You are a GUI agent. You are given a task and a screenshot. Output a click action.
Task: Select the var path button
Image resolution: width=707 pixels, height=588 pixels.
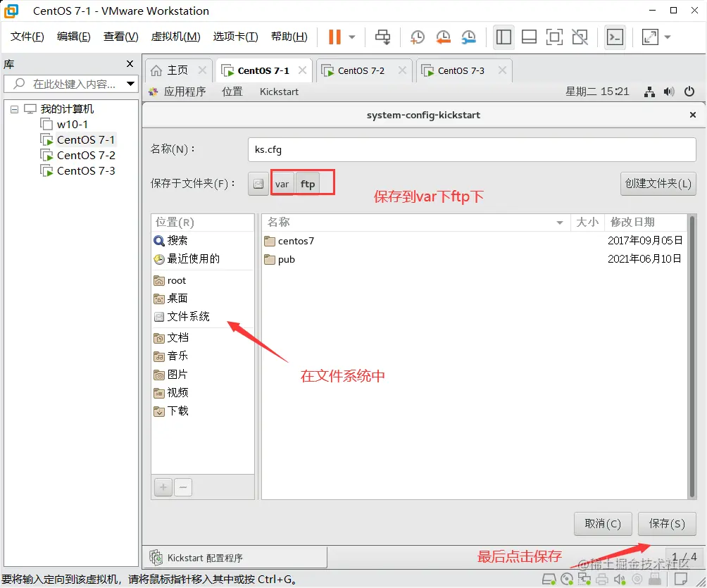pyautogui.click(x=282, y=184)
